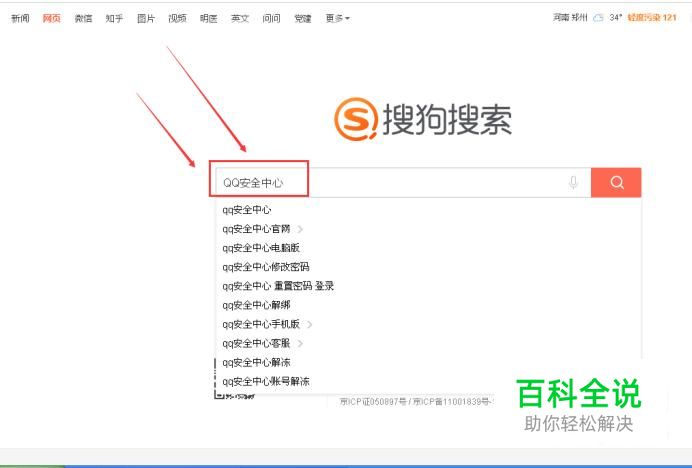The width and height of the screenshot is (692, 468).
Task: Choose suggestion qq安全中心 重置密码 登录
Action: tap(278, 286)
